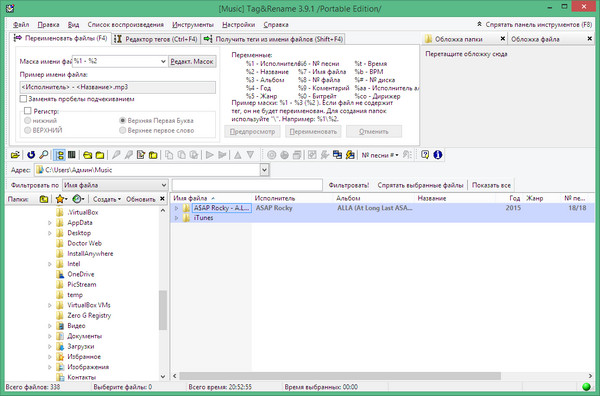Image resolution: width=600 pixels, height=396 pixels.
Task: Open the 'Инструменты' menu
Action: tap(193, 25)
